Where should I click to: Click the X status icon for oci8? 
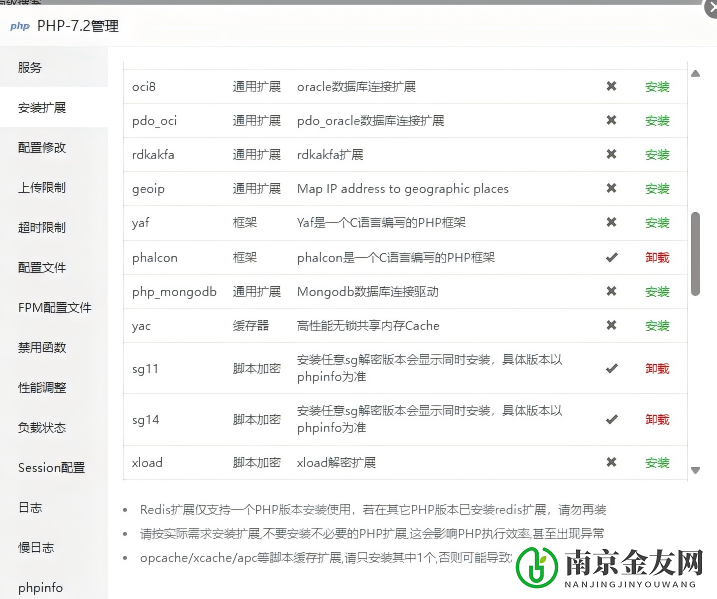pos(611,86)
